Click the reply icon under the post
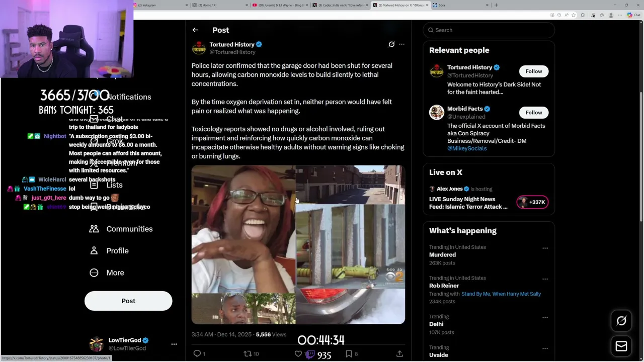Image resolution: width=644 pixels, height=362 pixels. (x=197, y=353)
